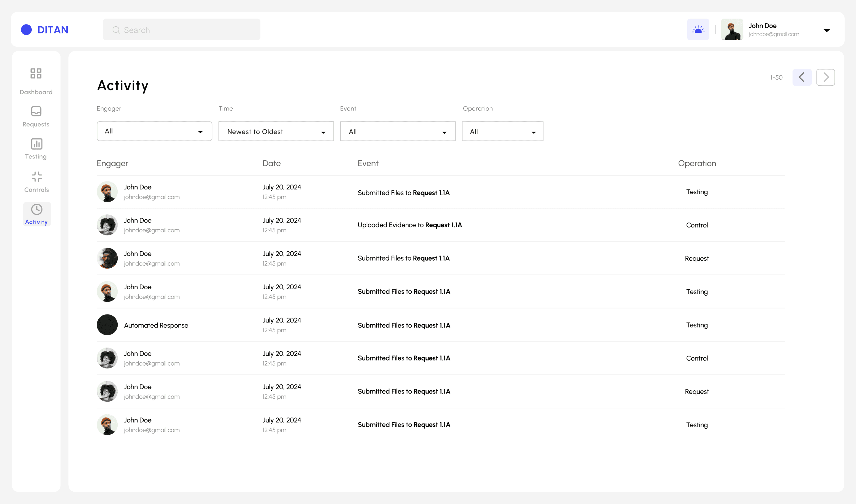Click the John Doe name in header
856x504 pixels.
tap(763, 26)
